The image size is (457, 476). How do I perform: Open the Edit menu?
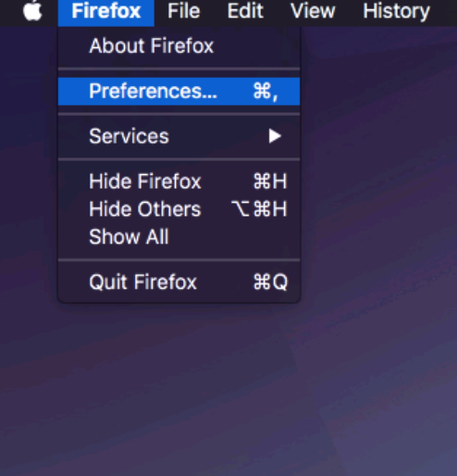click(x=245, y=12)
